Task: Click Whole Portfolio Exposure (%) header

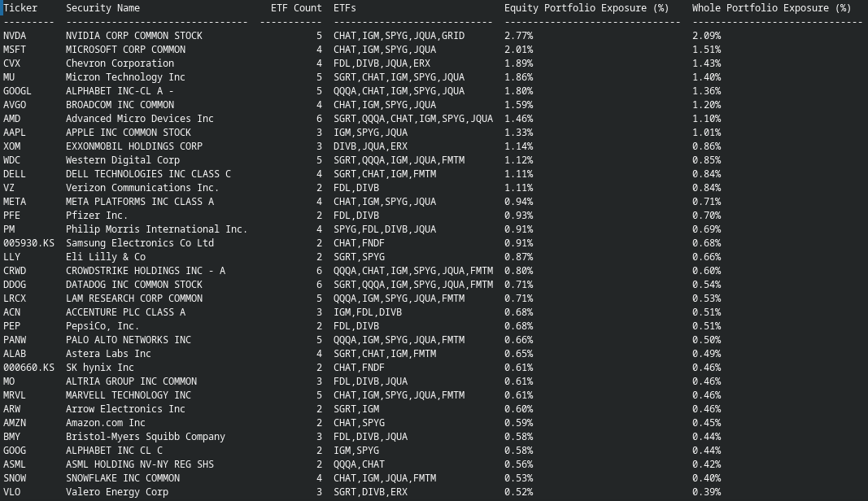Action: point(771,8)
